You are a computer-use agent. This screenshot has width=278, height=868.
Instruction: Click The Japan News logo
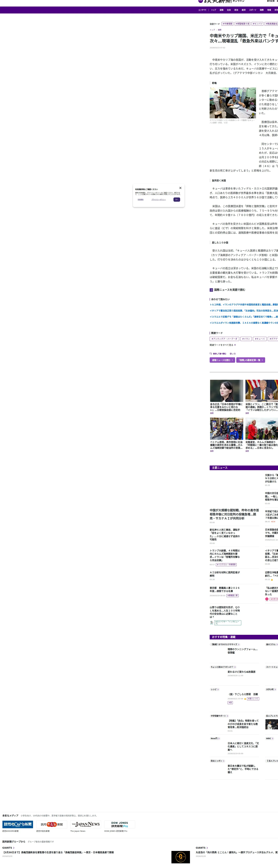(x=86, y=825)
